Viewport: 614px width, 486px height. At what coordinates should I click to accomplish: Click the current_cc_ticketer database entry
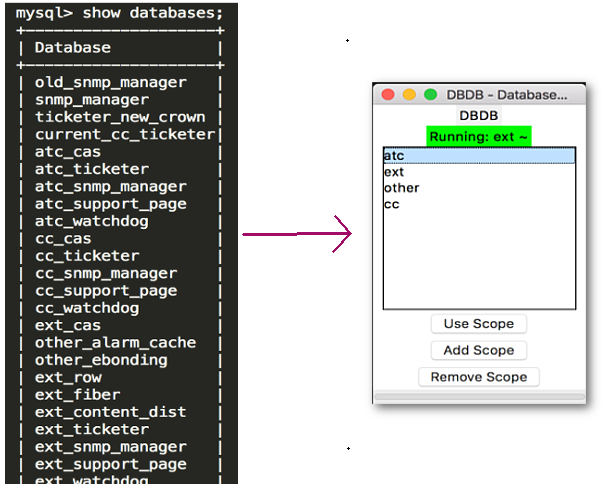pos(124,134)
